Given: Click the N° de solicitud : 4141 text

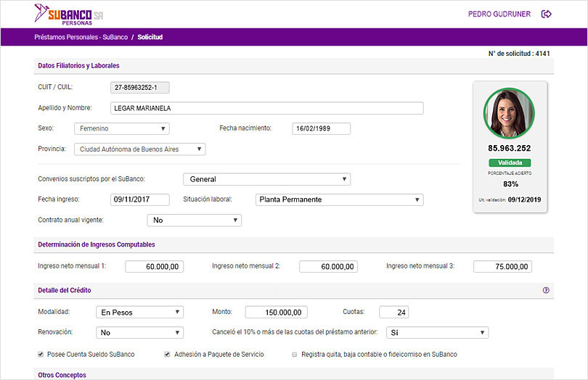Looking at the screenshot, I should [519, 54].
